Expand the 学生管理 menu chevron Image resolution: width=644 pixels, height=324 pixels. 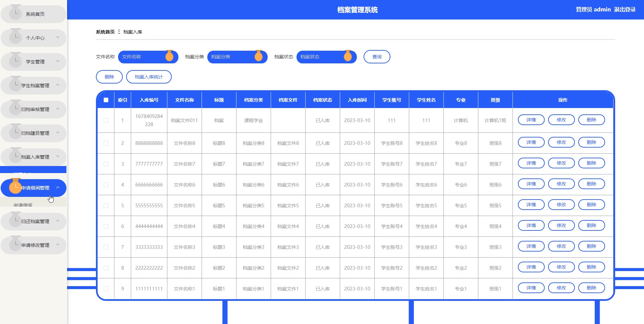[58, 61]
